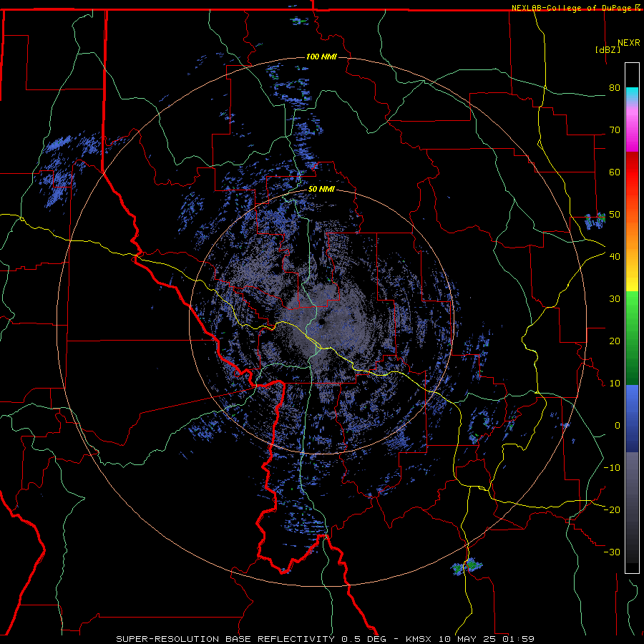The height and width of the screenshot is (644, 644).
Task: Click the 50 NMI range ring label
Action: (321, 190)
